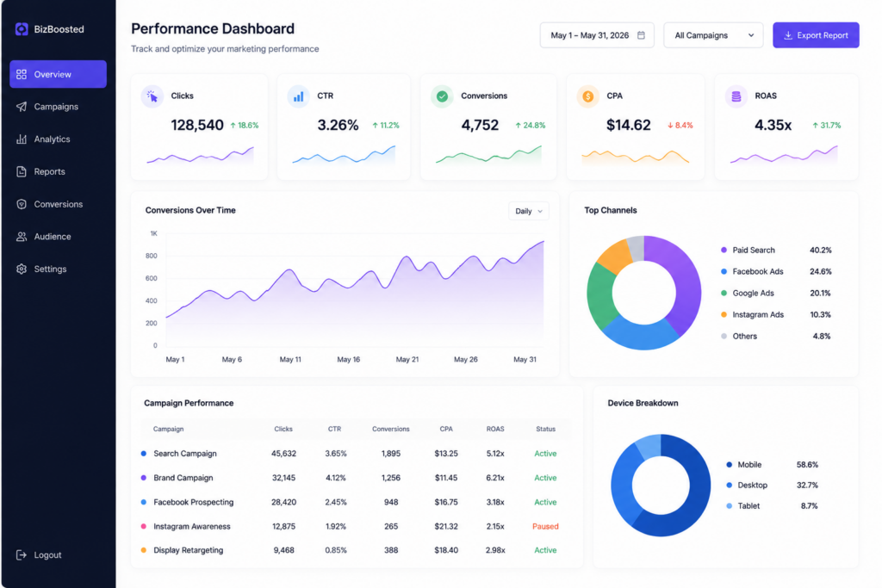Select the Search Campaign row name
The width and height of the screenshot is (882, 588).
tap(185, 454)
